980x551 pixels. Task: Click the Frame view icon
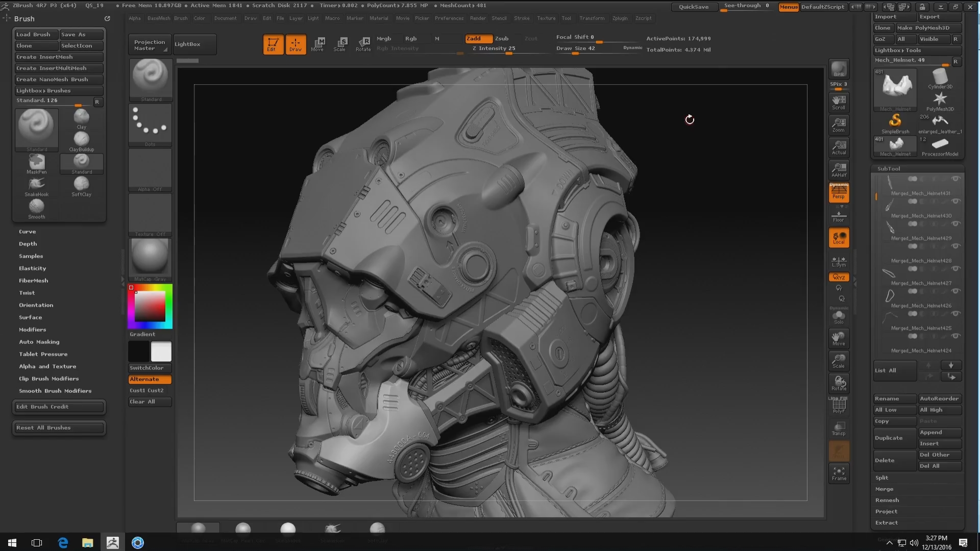839,473
